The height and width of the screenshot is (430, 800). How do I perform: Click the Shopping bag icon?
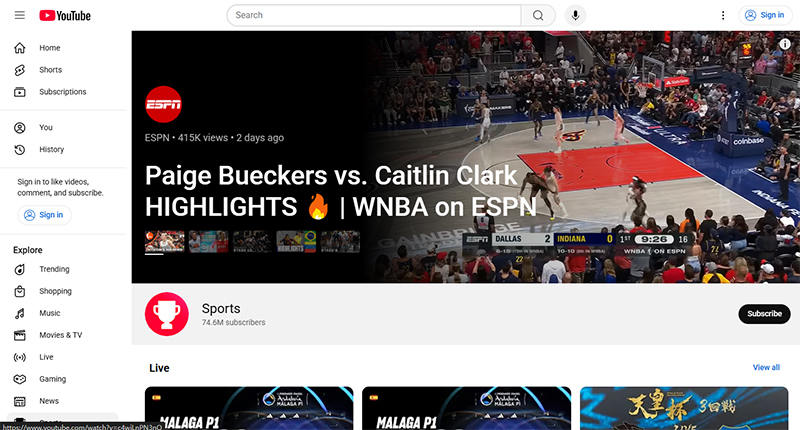pos(19,291)
